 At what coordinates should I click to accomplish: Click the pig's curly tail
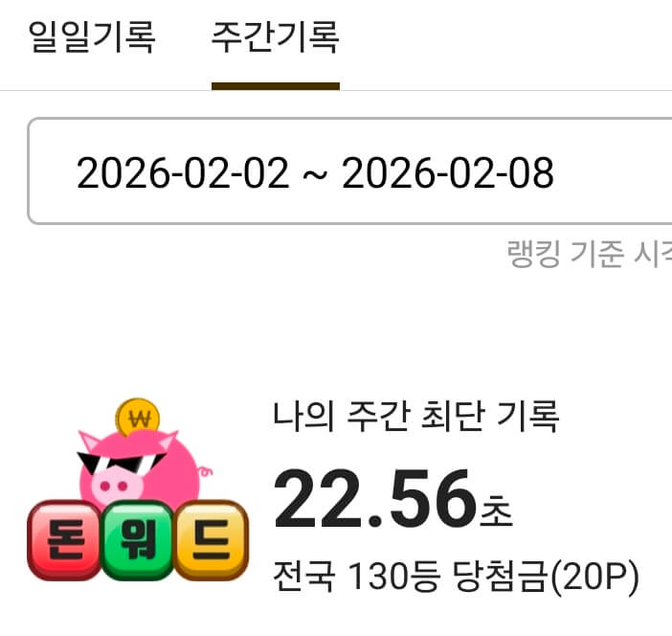[205, 472]
